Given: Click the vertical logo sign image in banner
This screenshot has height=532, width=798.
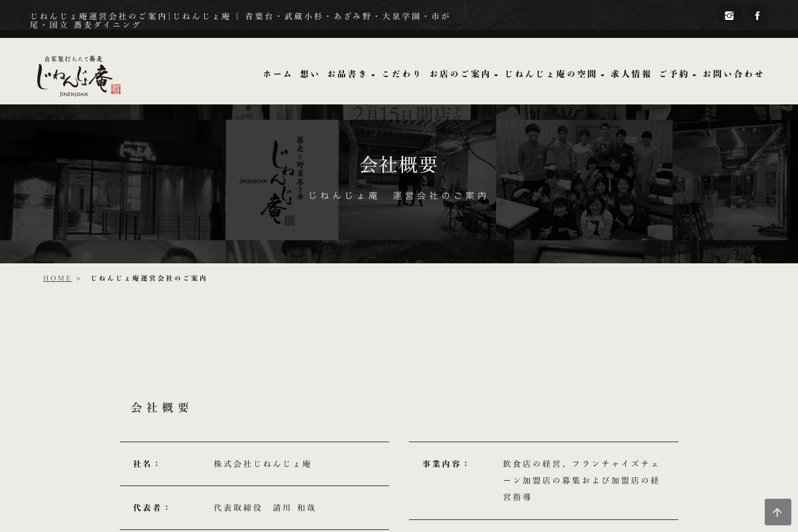Looking at the screenshot, I should (282, 180).
